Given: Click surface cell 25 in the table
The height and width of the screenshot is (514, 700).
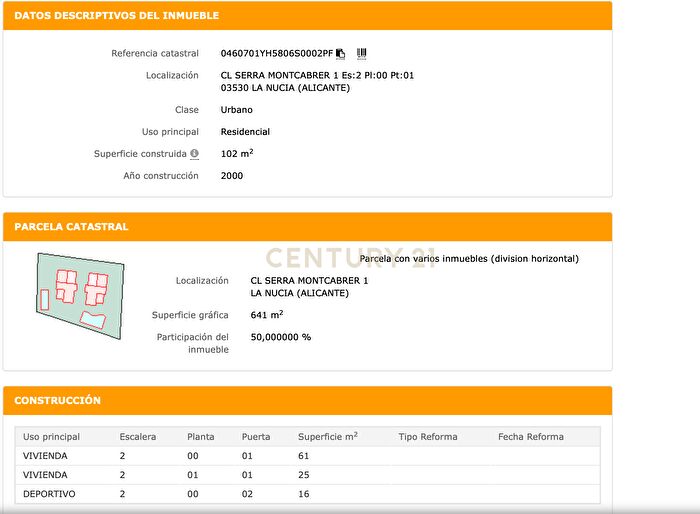Looking at the screenshot, I should (x=304, y=475).
